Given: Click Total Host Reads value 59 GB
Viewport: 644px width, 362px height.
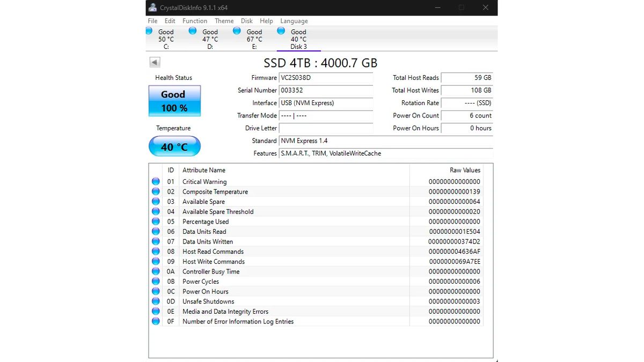Looking at the screenshot, I should point(467,78).
